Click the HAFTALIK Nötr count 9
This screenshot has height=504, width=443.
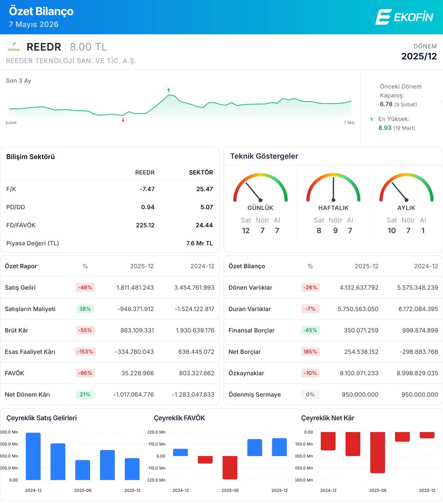(x=335, y=231)
